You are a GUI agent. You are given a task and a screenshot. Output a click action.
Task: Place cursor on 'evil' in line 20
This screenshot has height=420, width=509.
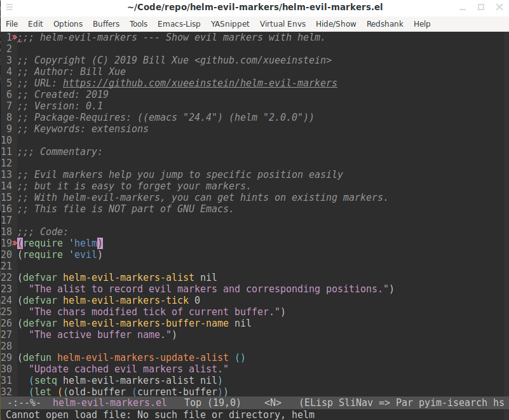point(86,254)
